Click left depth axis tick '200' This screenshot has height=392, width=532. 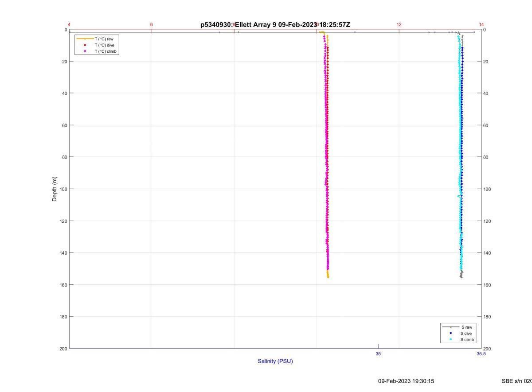(x=63, y=349)
